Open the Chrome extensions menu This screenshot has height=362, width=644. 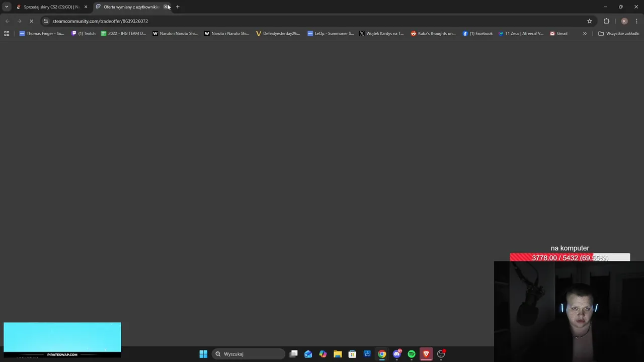click(x=606, y=21)
